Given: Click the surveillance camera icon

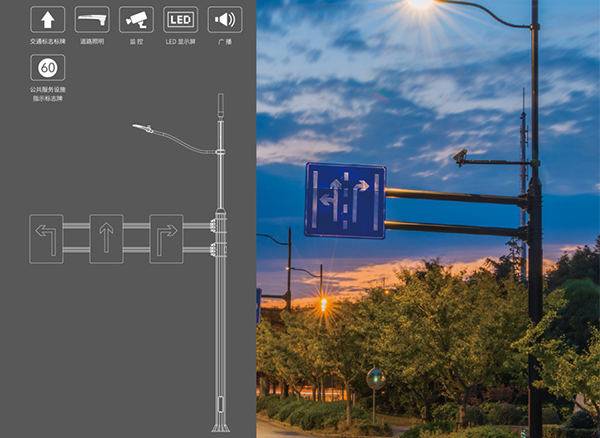Looking at the screenshot, I should coord(136,19).
